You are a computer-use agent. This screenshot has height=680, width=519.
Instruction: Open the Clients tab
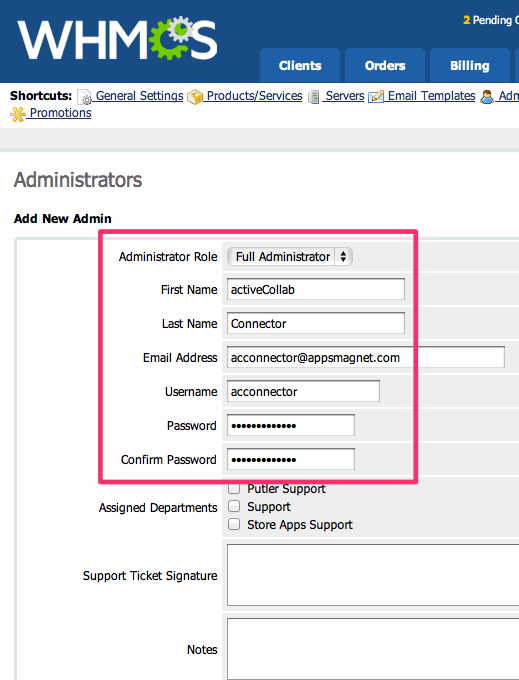click(x=300, y=65)
